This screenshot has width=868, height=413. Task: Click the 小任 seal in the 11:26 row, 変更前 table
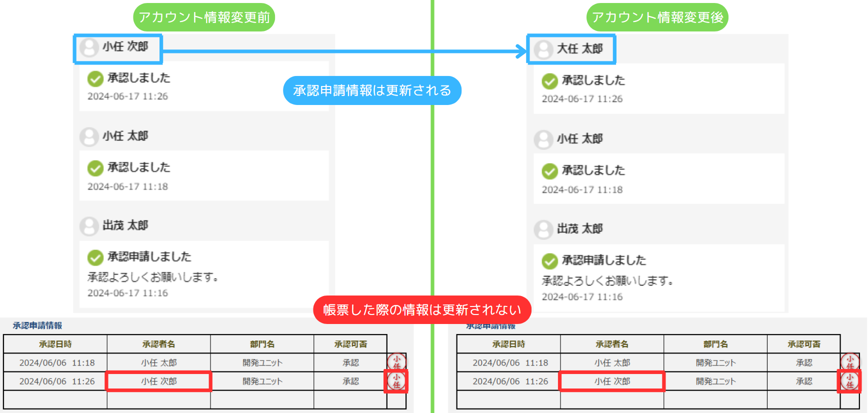396,381
